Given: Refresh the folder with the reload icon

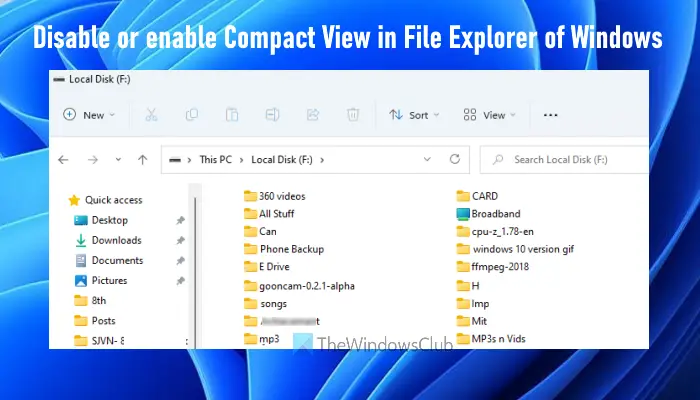Looking at the screenshot, I should click(455, 159).
